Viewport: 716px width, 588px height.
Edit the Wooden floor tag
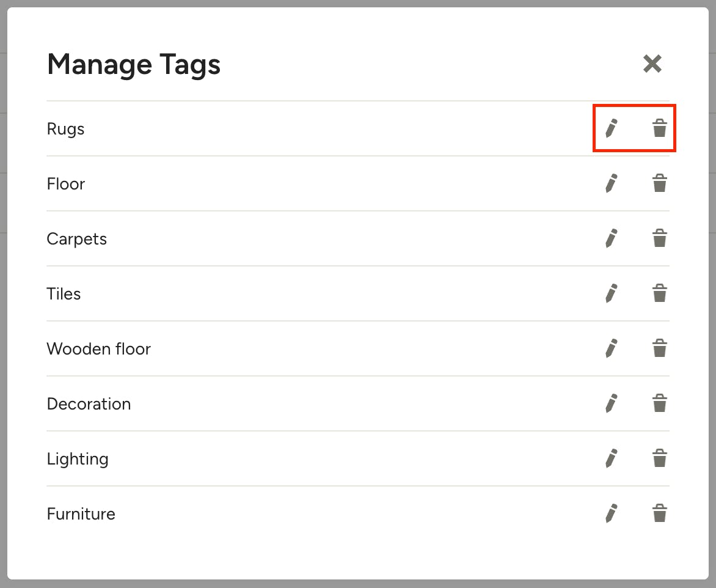tap(612, 348)
